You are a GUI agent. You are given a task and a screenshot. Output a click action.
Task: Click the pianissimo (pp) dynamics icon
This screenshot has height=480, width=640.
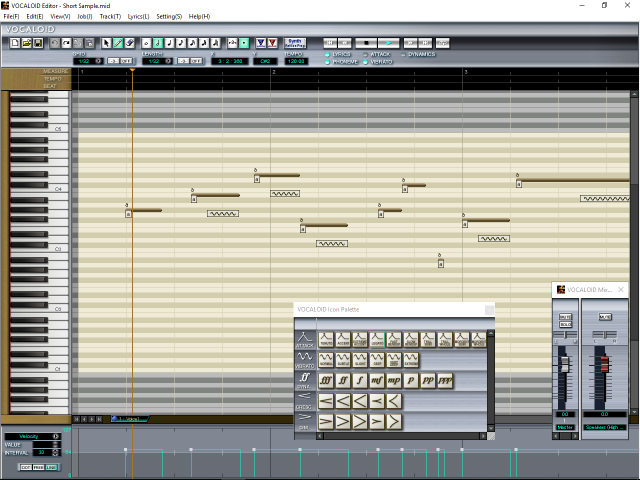[x=428, y=380]
